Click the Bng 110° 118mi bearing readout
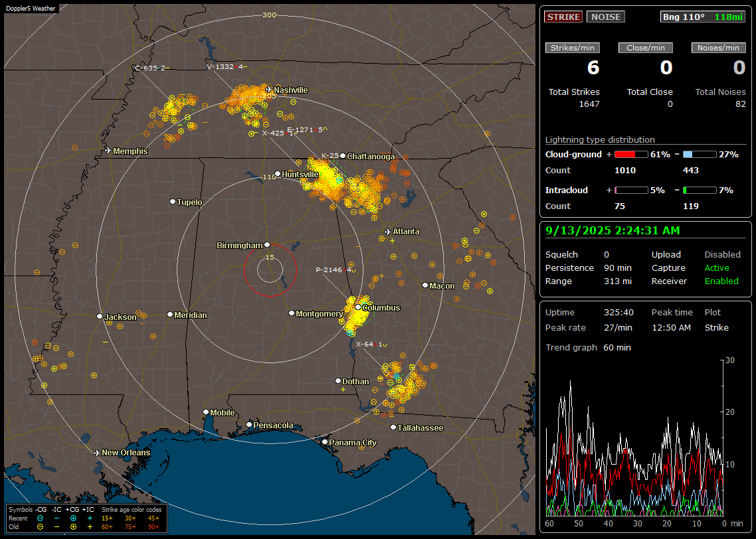Image resolution: width=756 pixels, height=539 pixels. point(702,17)
